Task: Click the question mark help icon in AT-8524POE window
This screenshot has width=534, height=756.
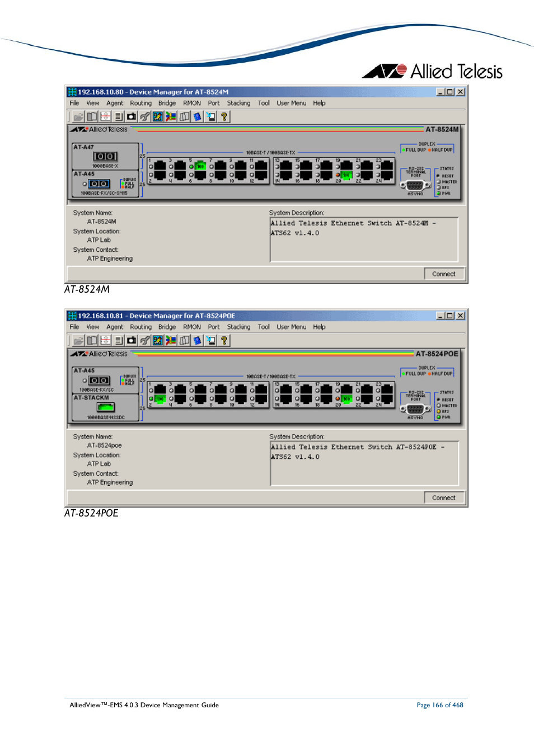Action: (x=224, y=340)
